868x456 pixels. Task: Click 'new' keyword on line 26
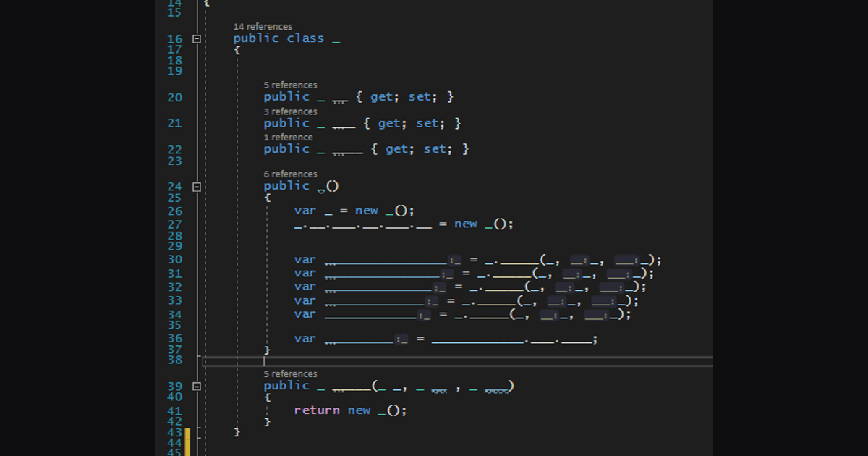point(367,210)
